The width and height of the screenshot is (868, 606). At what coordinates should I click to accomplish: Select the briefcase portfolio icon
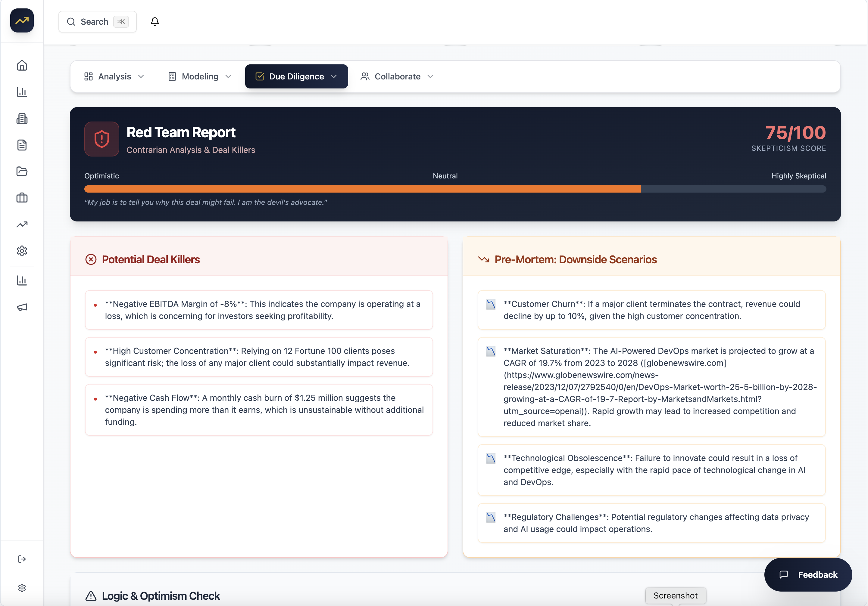[x=22, y=198]
